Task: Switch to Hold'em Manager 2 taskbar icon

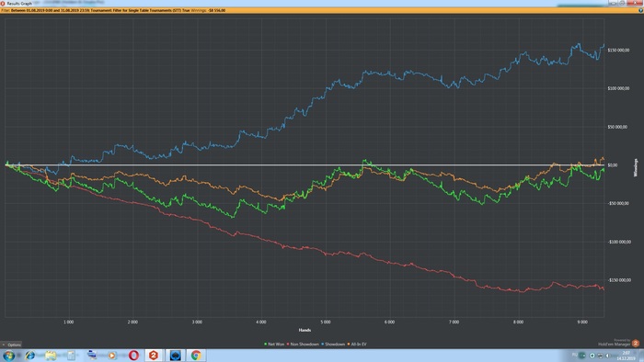Action: pyautogui.click(x=154, y=355)
